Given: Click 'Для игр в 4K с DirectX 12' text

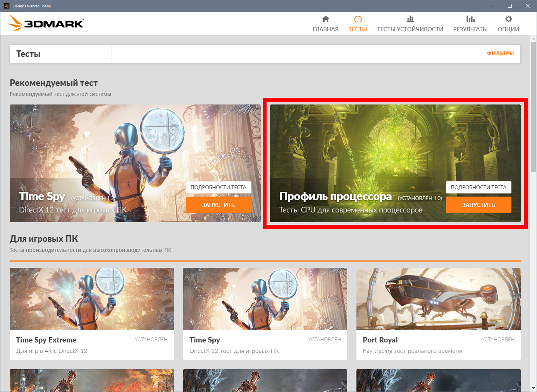Looking at the screenshot, I should pyautogui.click(x=52, y=351).
